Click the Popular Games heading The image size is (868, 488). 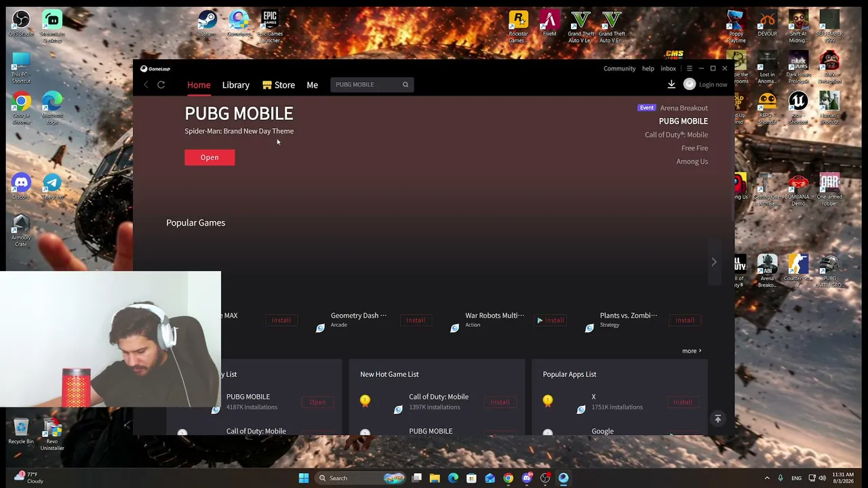[x=195, y=222]
